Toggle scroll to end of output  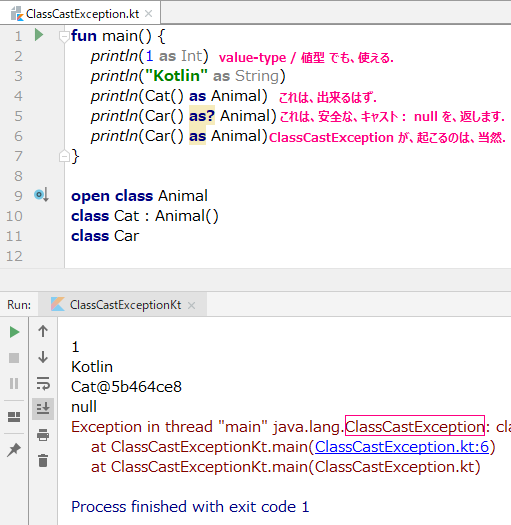(x=43, y=409)
